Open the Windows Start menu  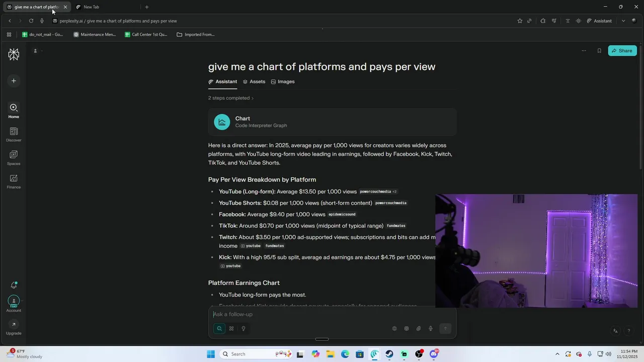211,354
